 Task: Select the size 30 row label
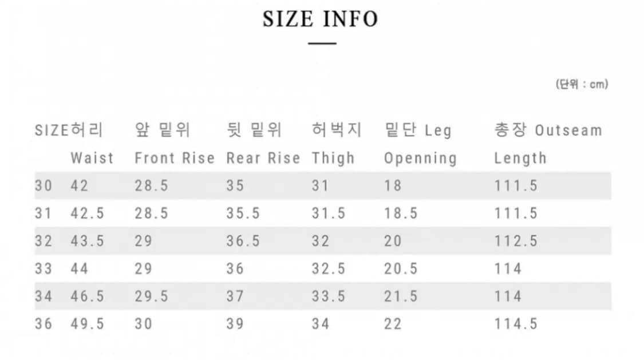click(x=43, y=185)
